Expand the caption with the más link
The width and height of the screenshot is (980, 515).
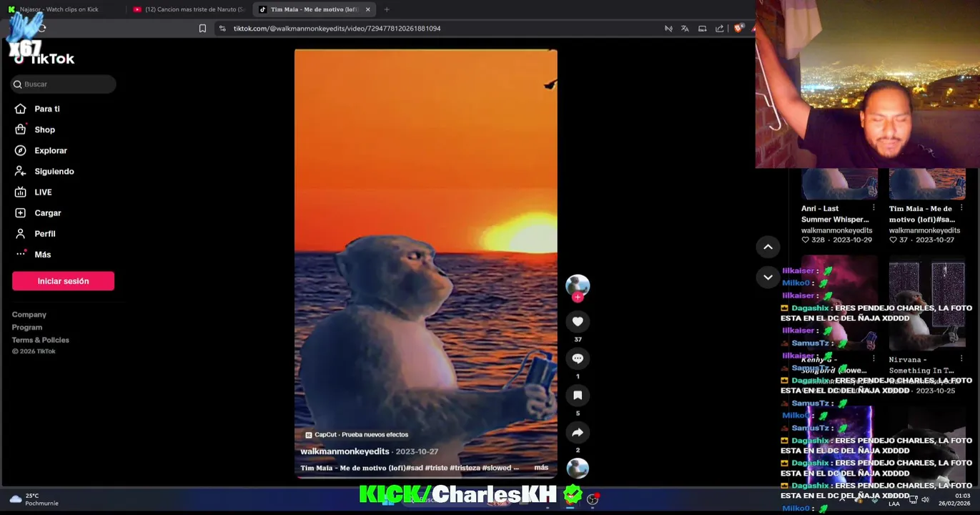coord(541,468)
